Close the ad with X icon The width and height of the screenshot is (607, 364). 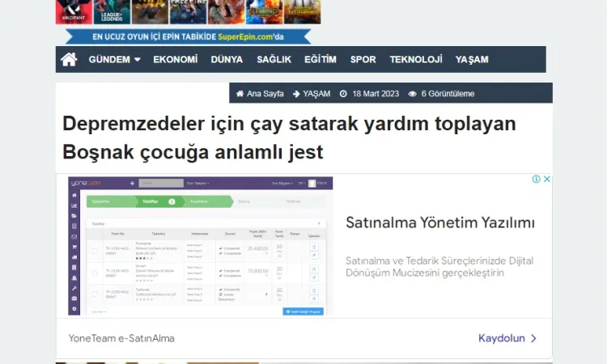(547, 179)
